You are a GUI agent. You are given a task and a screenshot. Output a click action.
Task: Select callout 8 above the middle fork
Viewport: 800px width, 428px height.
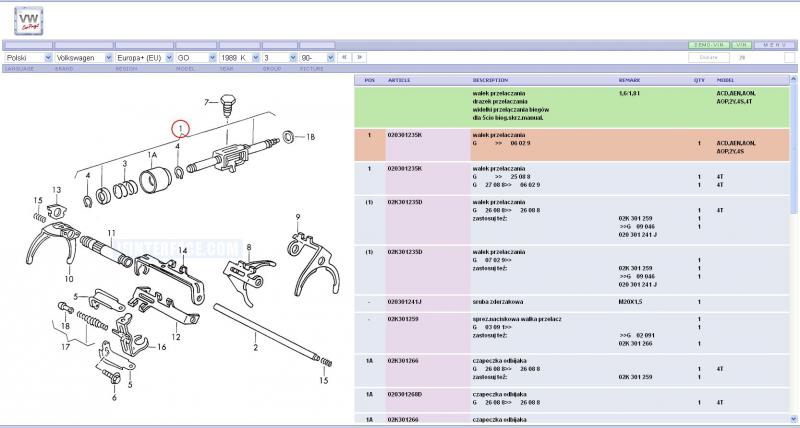249,247
